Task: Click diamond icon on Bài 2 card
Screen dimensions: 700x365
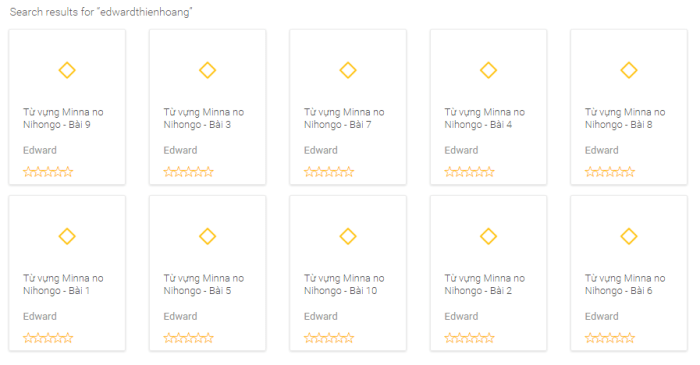Action: (488, 236)
